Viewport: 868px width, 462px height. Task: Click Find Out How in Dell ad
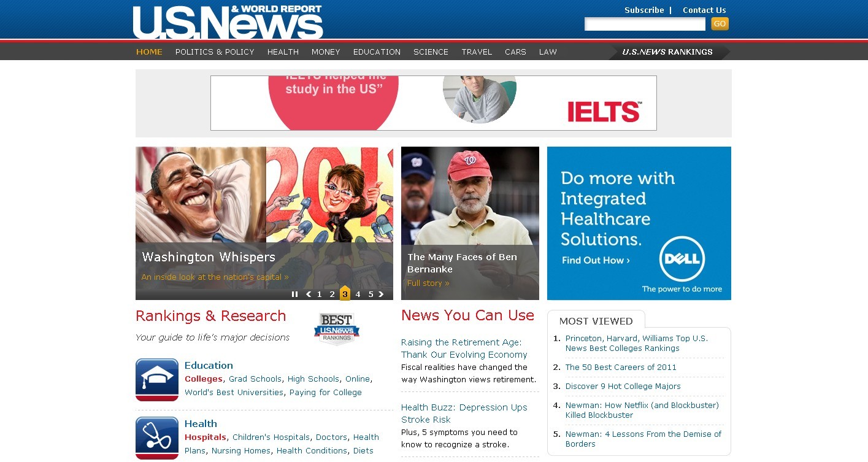click(x=596, y=260)
